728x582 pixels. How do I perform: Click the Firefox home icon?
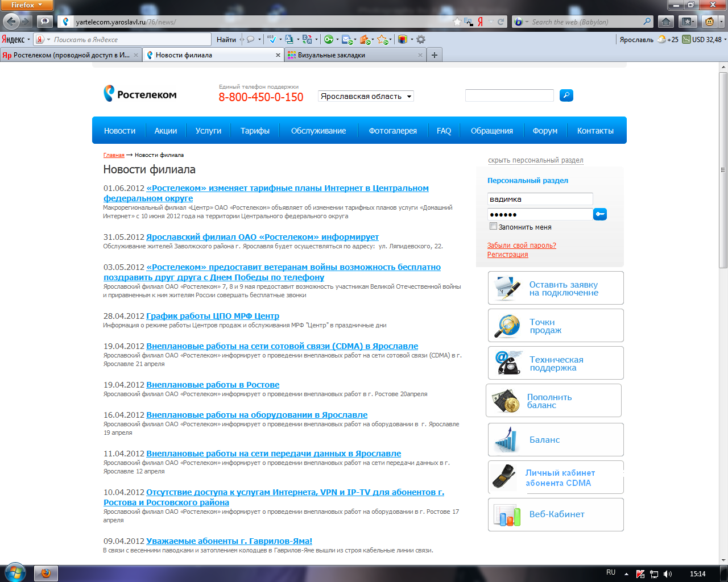point(665,22)
